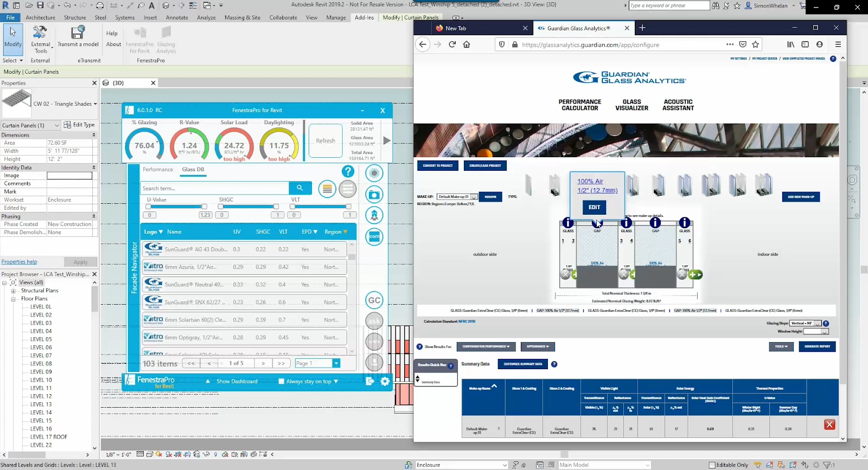This screenshot has height=470, width=868.
Task: Click the FenestraPro play arrow next to totals
Action: [387, 140]
